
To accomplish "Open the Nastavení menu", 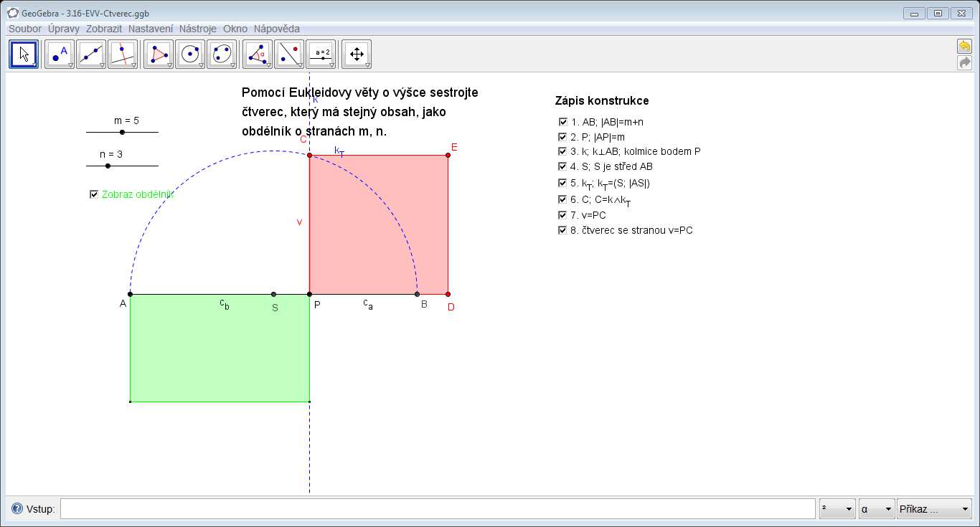I will pos(151,29).
